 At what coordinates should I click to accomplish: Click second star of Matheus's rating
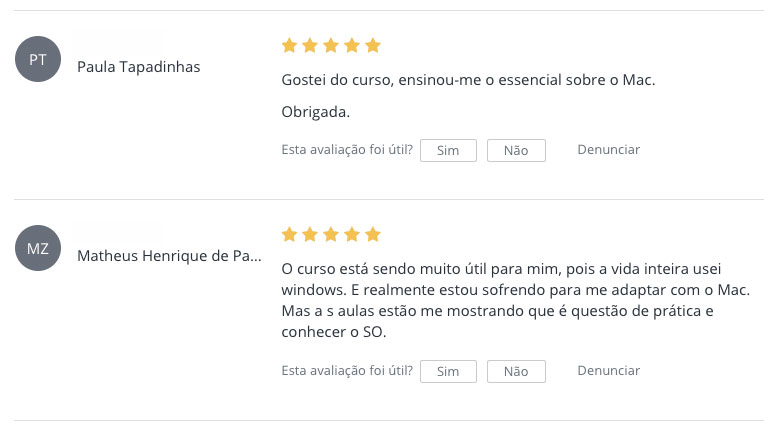click(x=310, y=235)
